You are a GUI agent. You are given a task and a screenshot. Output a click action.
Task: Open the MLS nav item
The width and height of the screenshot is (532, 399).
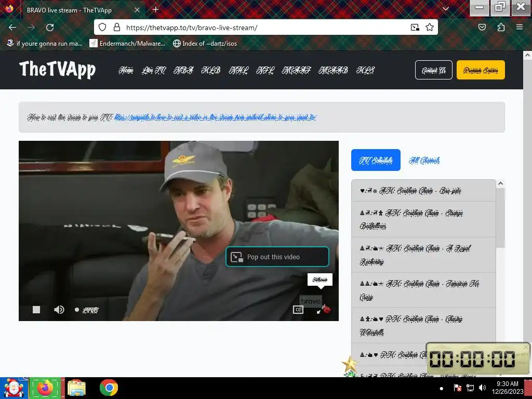pyautogui.click(x=365, y=70)
